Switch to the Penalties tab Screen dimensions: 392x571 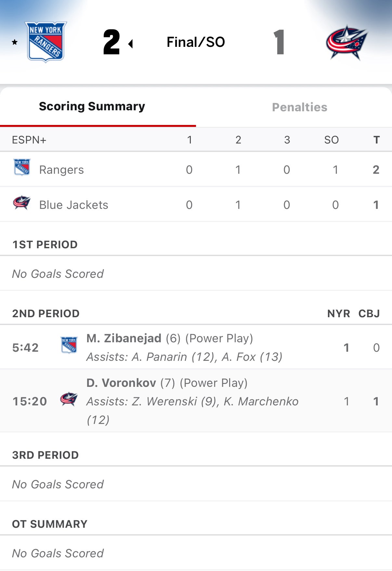[299, 107]
